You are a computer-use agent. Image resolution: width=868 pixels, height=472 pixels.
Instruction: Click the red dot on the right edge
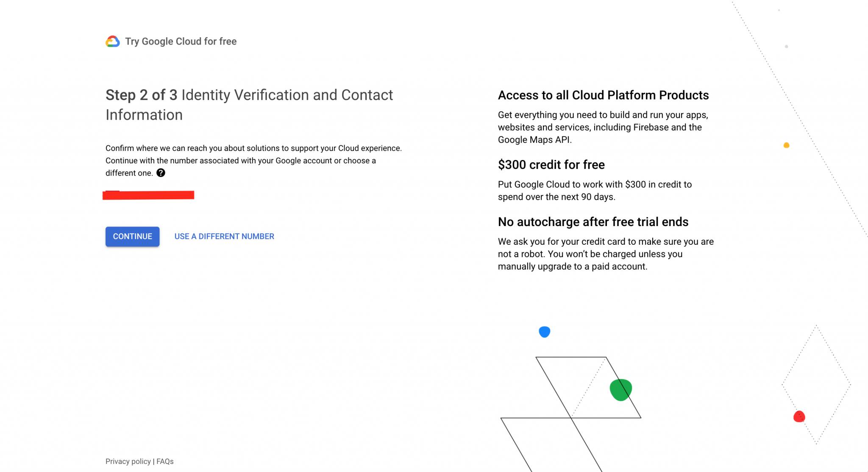[799, 416]
